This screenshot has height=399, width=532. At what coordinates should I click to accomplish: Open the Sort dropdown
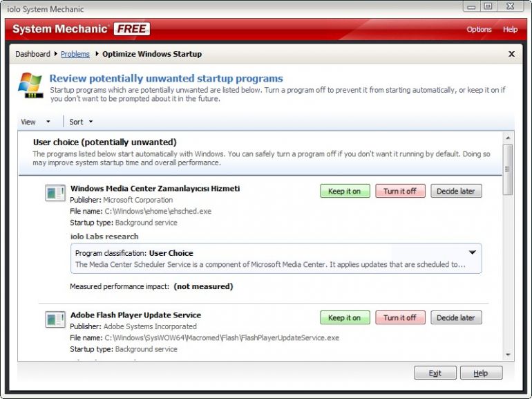[x=81, y=122]
